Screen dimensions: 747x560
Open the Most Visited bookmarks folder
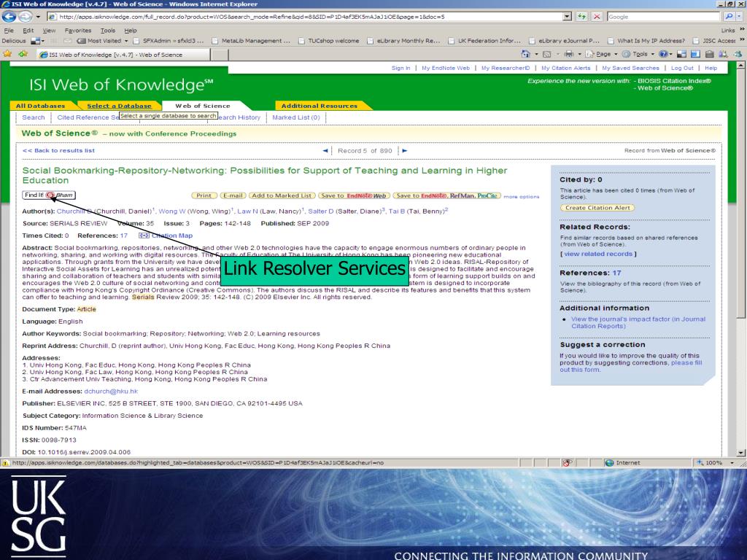click(x=102, y=41)
